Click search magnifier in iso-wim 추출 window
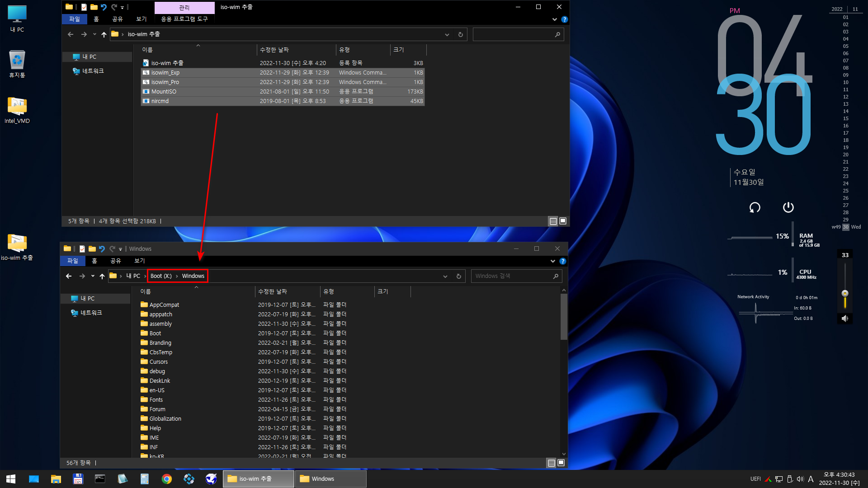Viewport: 868px width, 488px height. (x=557, y=34)
